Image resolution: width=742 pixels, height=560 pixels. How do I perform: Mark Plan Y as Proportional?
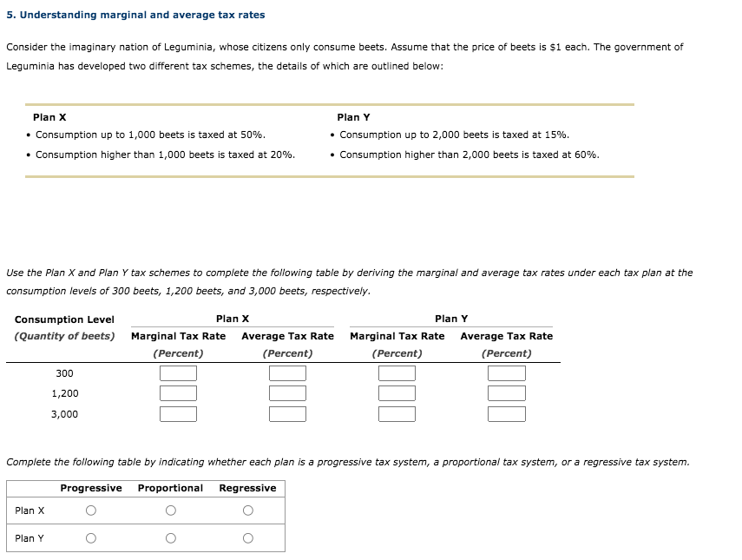coord(169,537)
